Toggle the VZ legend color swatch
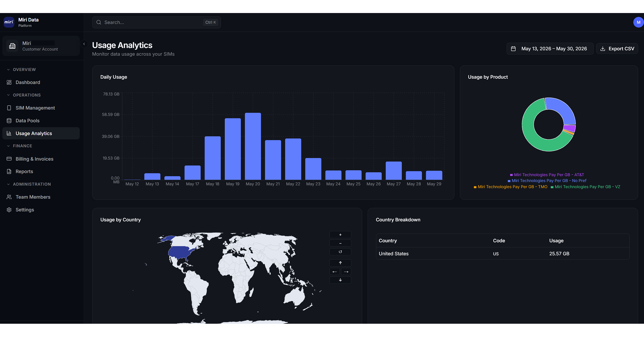The height and width of the screenshot is (337, 644). 552,187
